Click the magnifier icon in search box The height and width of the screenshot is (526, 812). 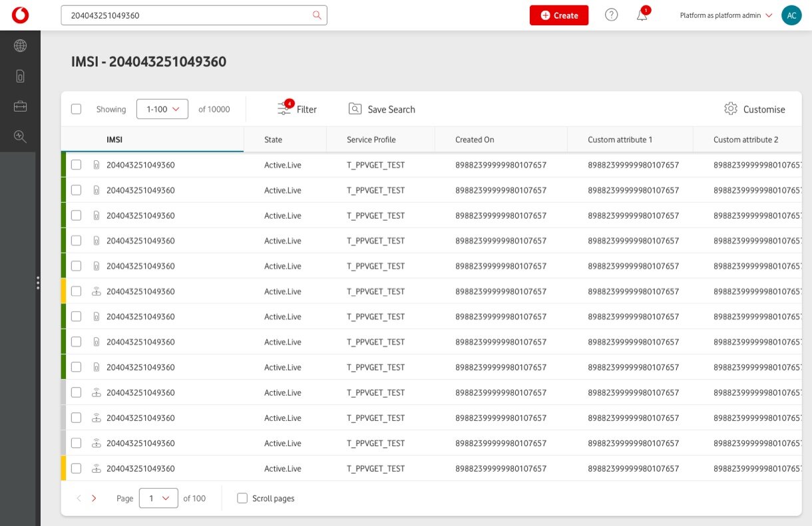[x=317, y=15]
